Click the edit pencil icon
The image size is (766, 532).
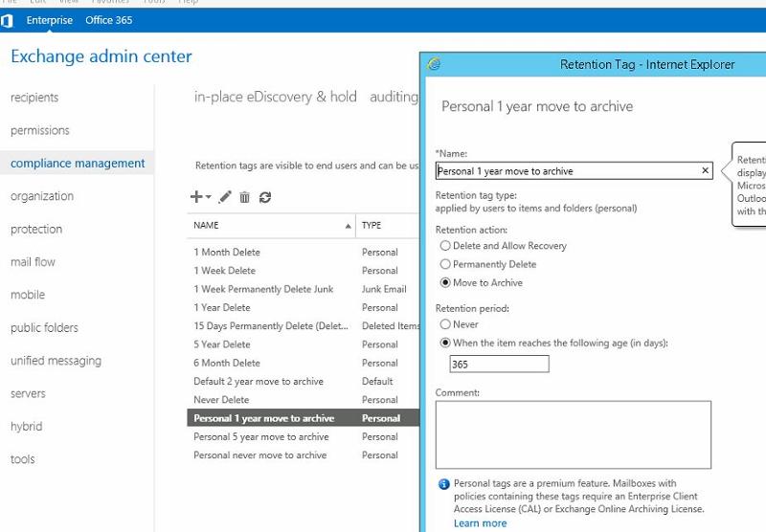(x=225, y=197)
